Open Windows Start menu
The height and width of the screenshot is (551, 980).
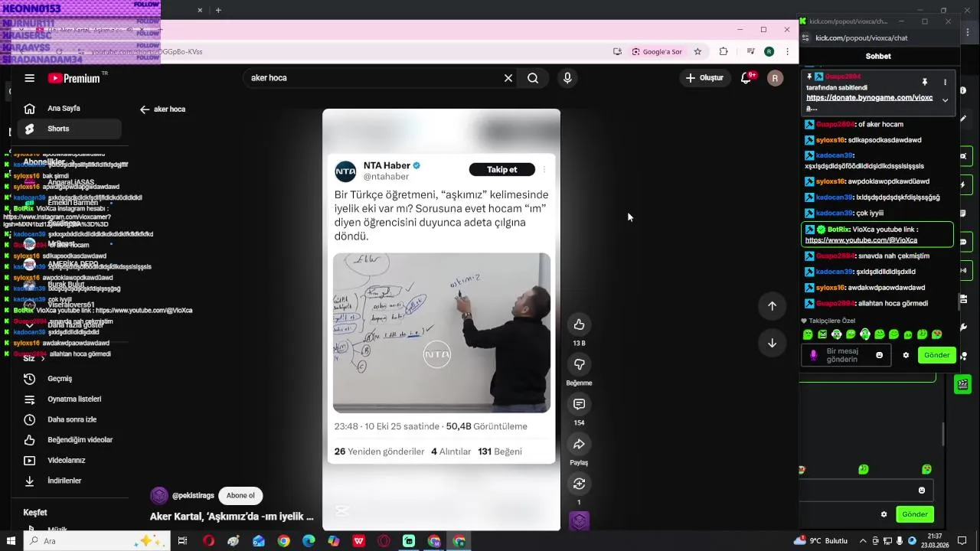pos(11,541)
